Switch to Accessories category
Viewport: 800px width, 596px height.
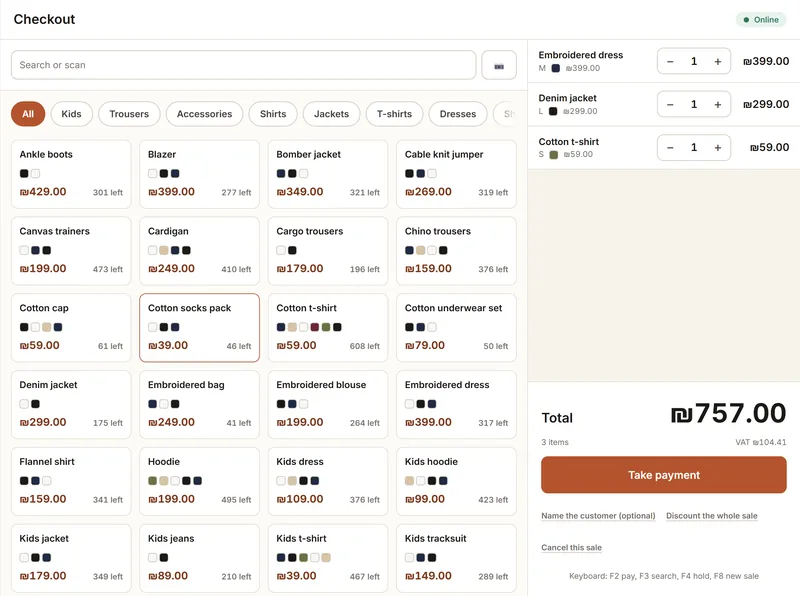click(205, 114)
